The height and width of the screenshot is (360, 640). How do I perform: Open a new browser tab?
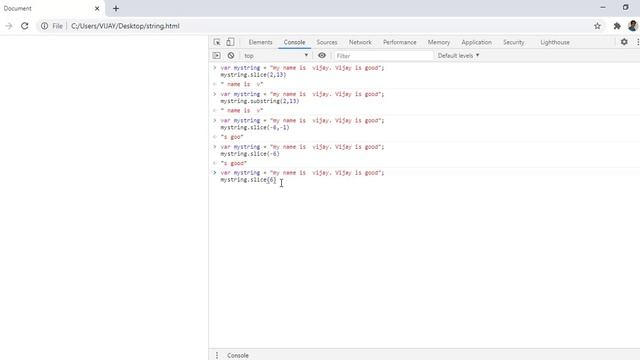116,8
